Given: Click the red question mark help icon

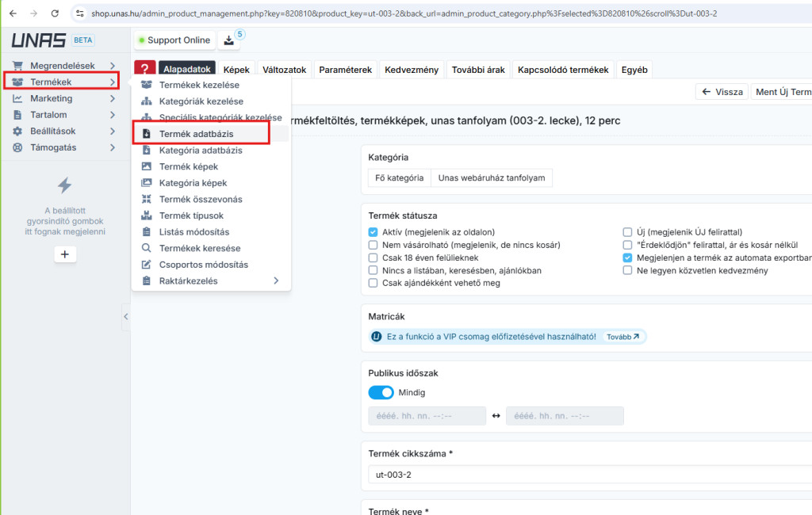Looking at the screenshot, I should tap(144, 70).
